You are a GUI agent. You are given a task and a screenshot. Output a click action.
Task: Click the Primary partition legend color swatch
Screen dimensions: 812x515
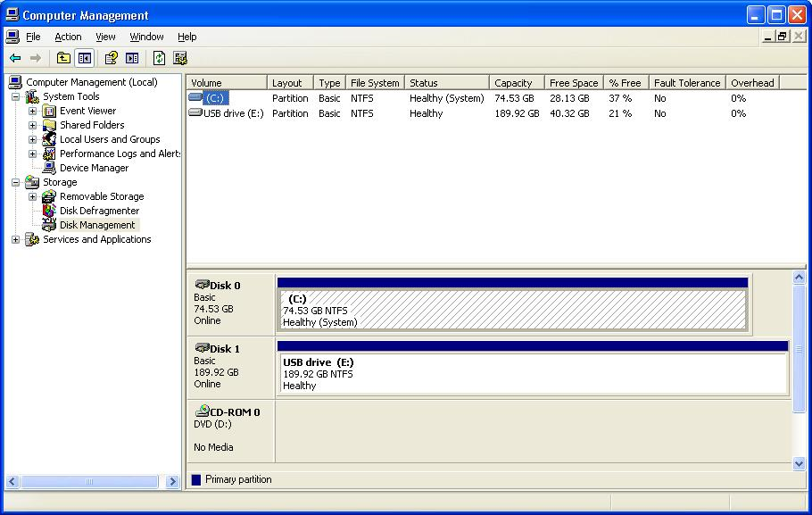pyautogui.click(x=196, y=480)
